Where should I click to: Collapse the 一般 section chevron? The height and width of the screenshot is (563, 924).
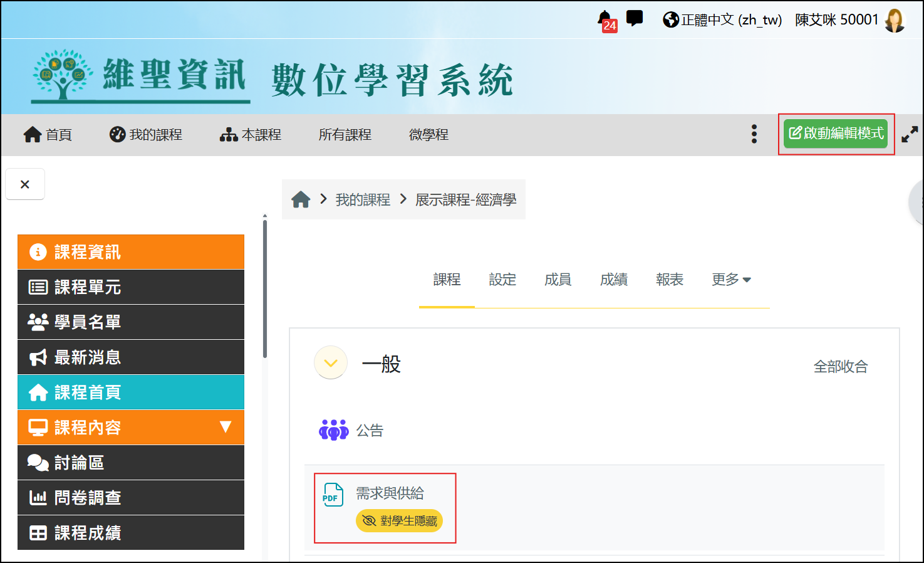(x=331, y=363)
